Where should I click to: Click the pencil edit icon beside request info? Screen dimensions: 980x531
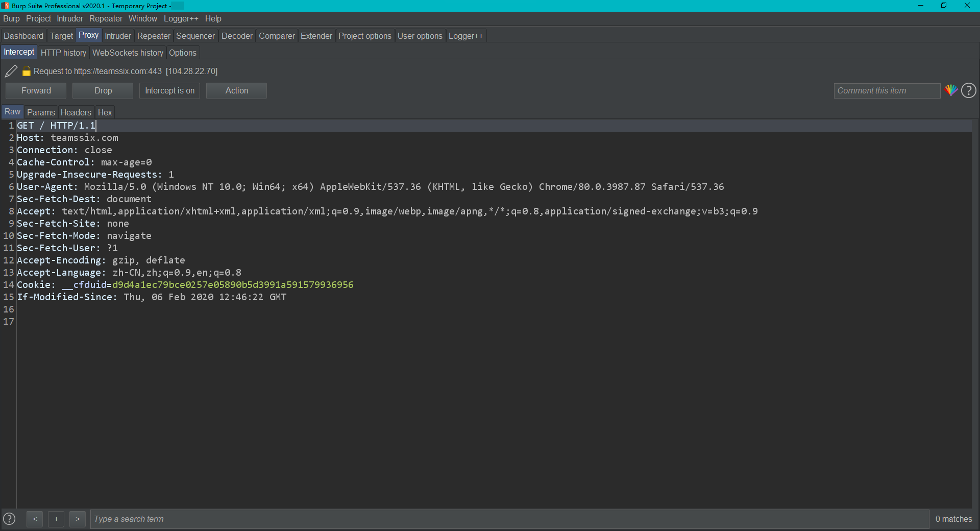coord(11,71)
